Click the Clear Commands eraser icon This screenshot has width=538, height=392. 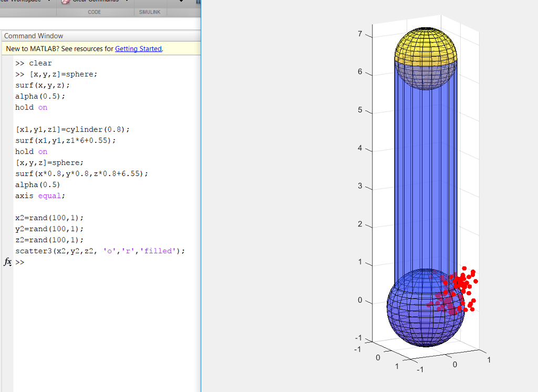tap(66, 2)
